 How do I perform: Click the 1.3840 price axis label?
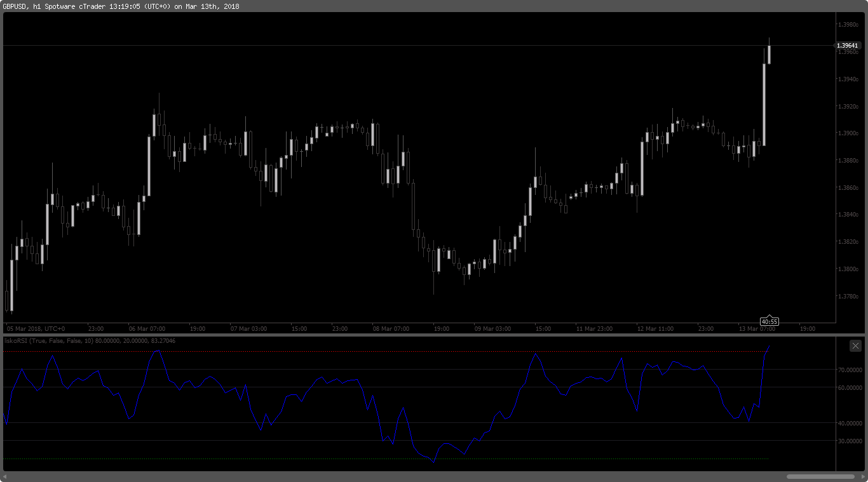coord(848,215)
